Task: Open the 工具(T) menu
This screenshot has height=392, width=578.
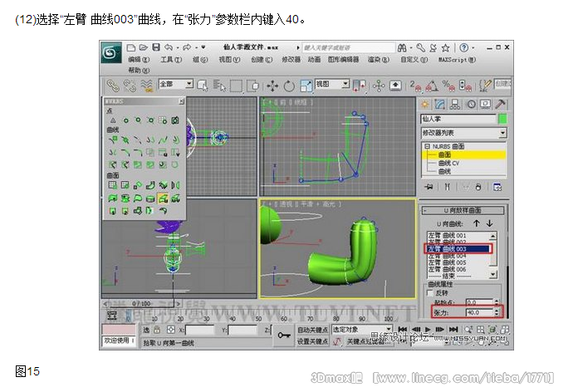Action: [171, 59]
